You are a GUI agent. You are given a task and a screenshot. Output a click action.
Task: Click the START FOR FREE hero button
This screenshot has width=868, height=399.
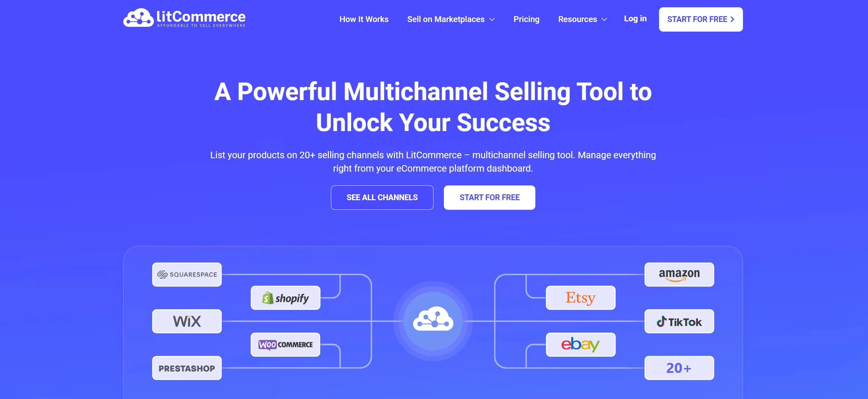489,197
